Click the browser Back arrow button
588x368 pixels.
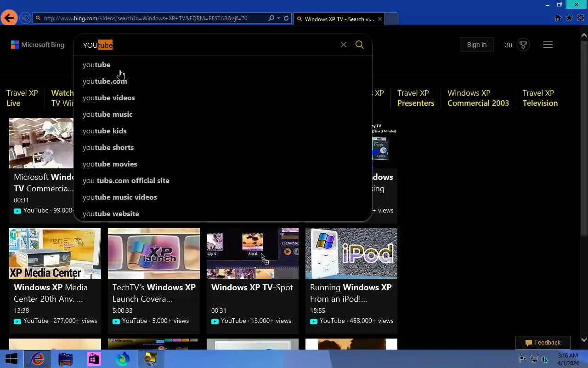coord(9,18)
